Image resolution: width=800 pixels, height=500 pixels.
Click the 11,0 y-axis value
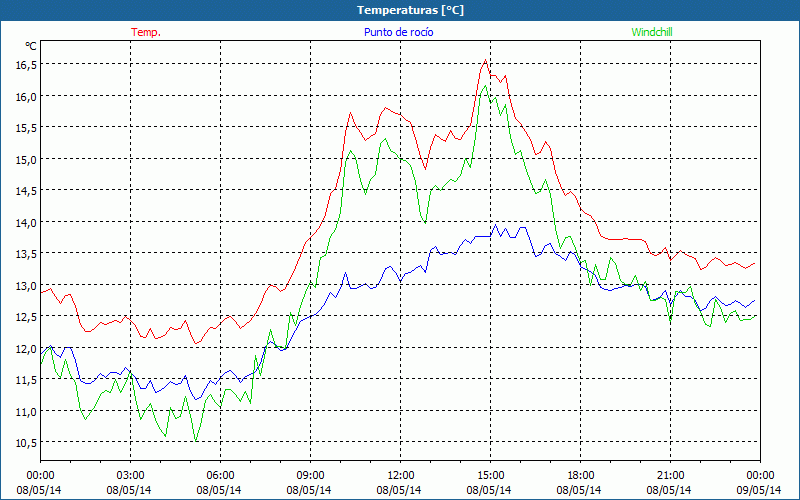27,411
